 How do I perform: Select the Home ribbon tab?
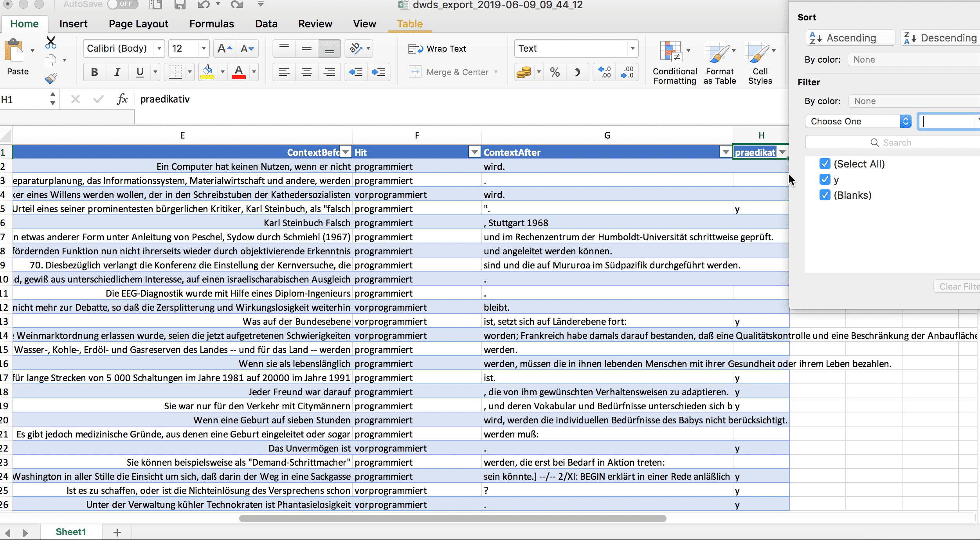(24, 24)
